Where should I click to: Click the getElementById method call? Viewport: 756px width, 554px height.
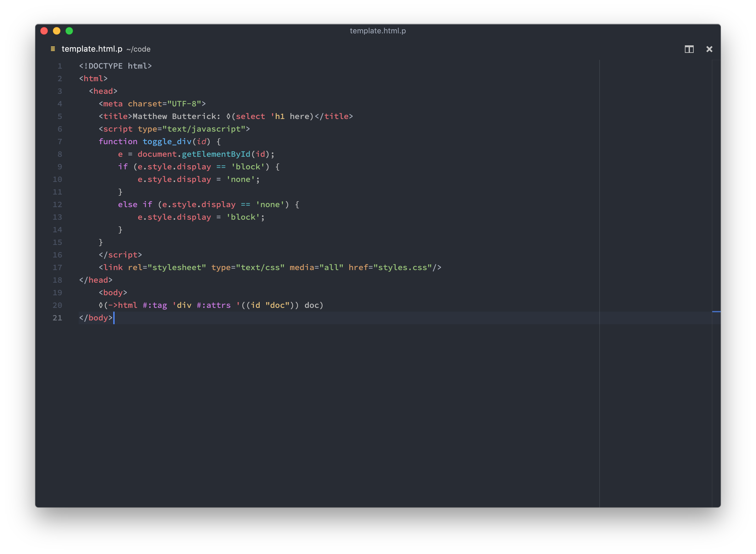coord(216,154)
